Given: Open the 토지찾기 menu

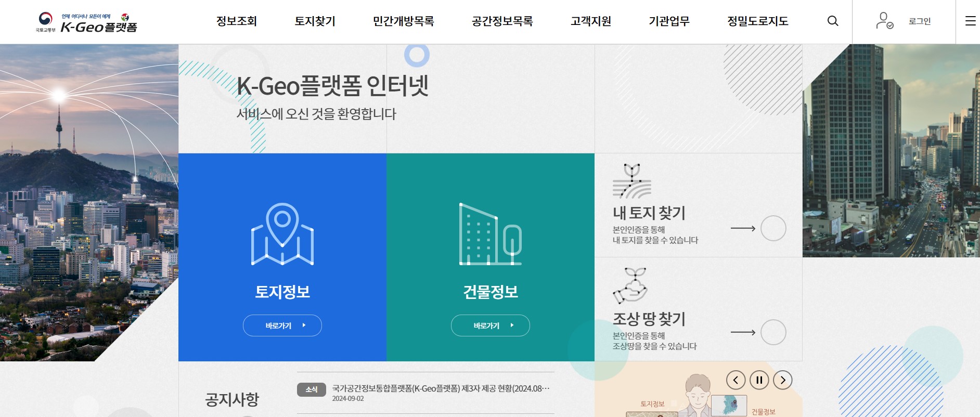Looking at the screenshot, I should click(x=315, y=21).
